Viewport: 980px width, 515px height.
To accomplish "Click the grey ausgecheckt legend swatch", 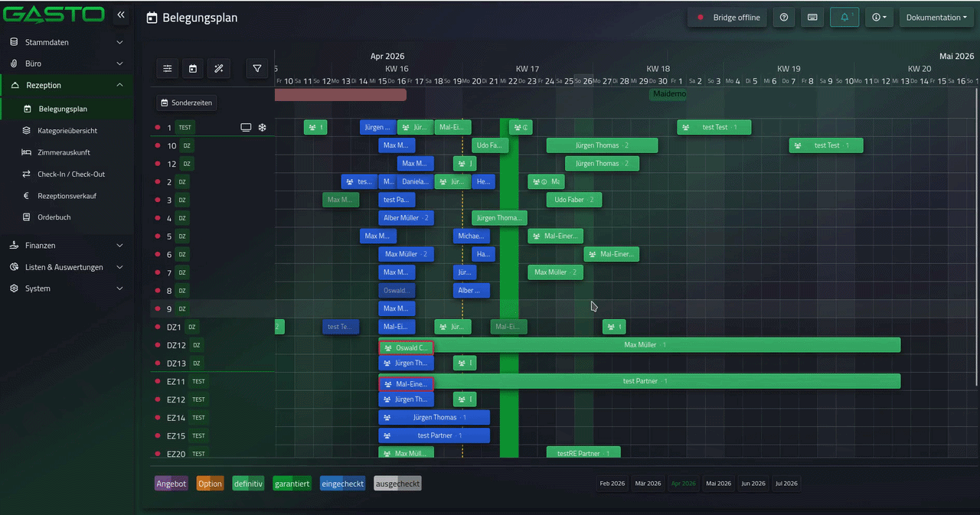I will [x=397, y=484].
